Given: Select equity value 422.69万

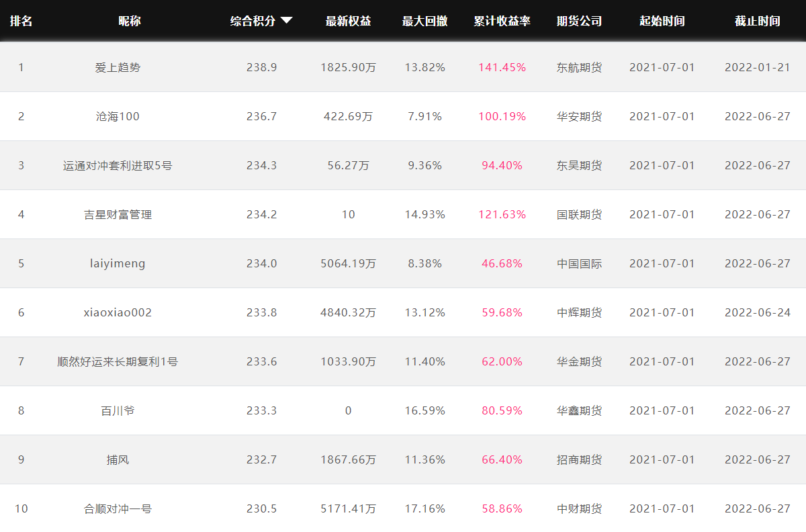Looking at the screenshot, I should [x=349, y=116].
